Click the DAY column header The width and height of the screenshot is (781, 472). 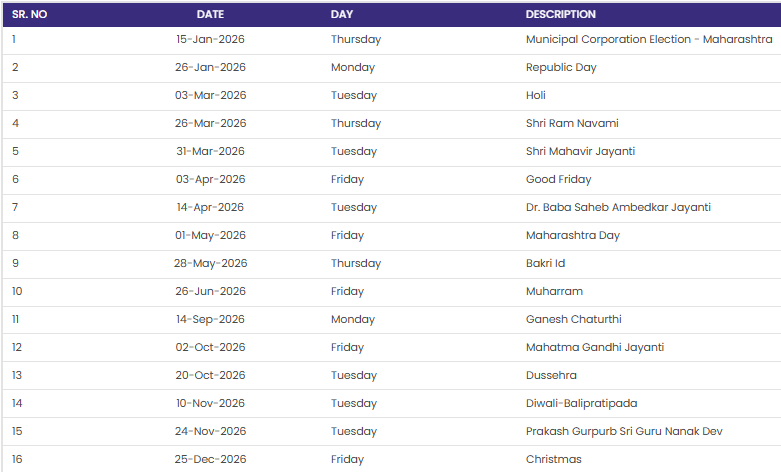(x=342, y=14)
